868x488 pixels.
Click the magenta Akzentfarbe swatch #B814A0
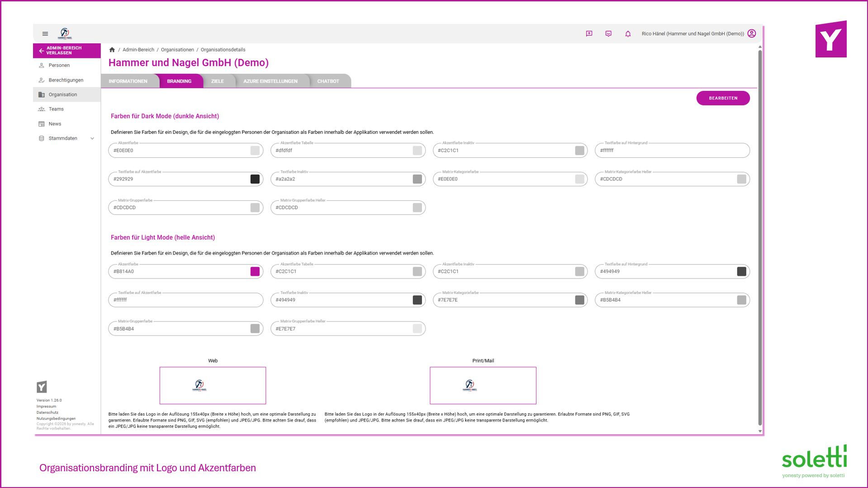tap(255, 271)
